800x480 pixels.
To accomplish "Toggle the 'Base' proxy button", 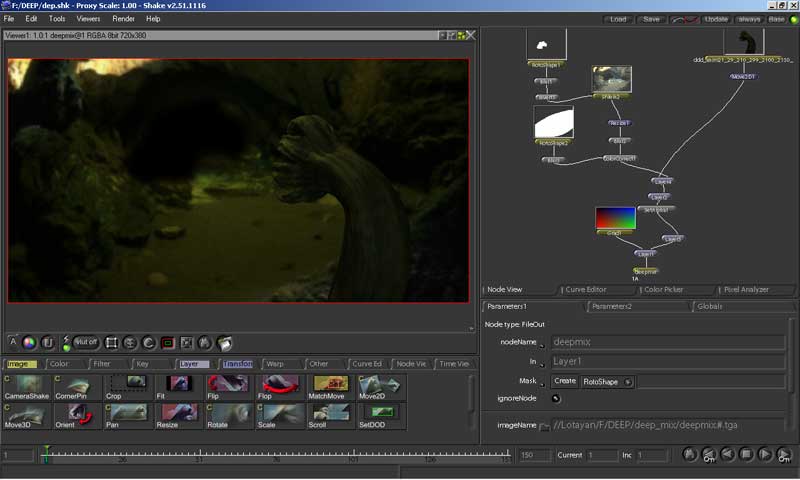I will [x=776, y=19].
